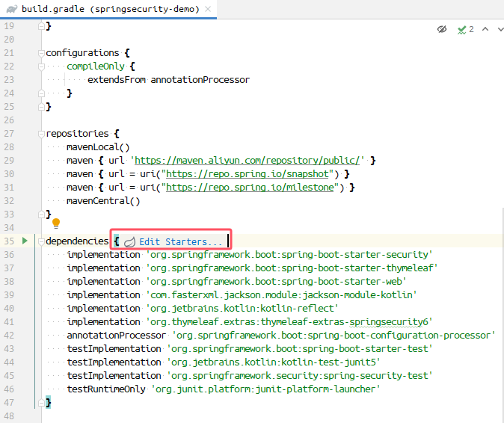The image size is (504, 423).
Task: Click fold end marker on line 47
Action: pyautogui.click(x=41, y=403)
